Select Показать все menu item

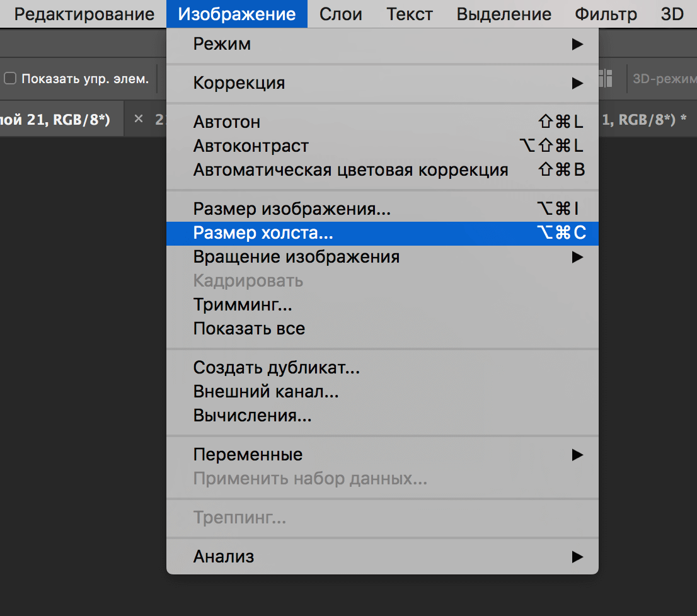click(x=249, y=329)
